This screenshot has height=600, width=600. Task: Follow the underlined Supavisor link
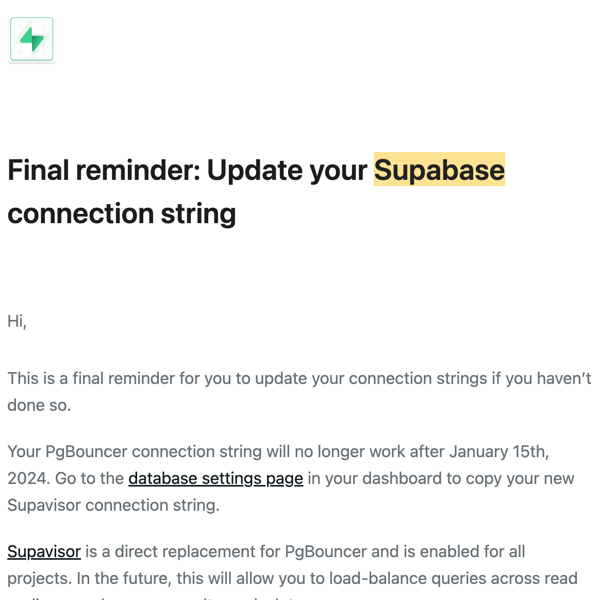(x=44, y=551)
